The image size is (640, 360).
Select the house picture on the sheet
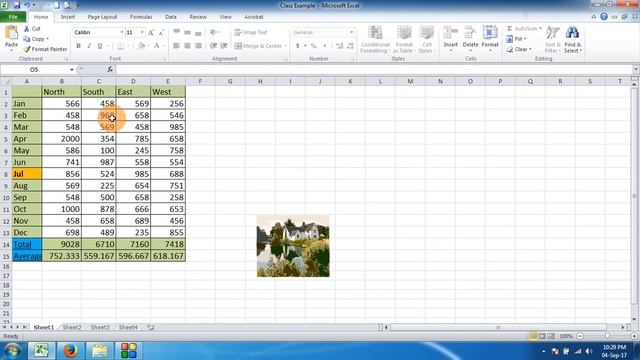tap(293, 246)
